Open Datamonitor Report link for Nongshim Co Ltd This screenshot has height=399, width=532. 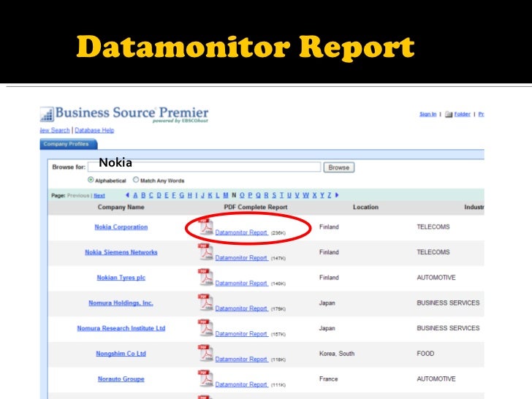pos(242,359)
